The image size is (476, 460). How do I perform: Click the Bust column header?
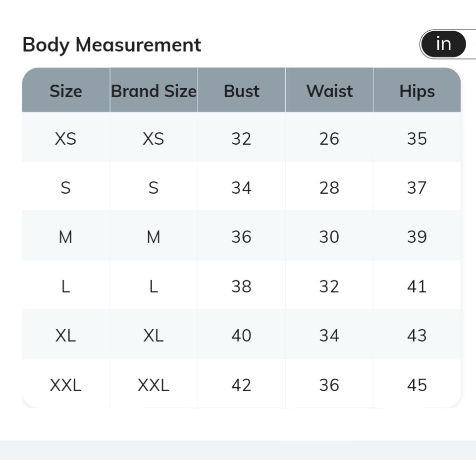(242, 90)
